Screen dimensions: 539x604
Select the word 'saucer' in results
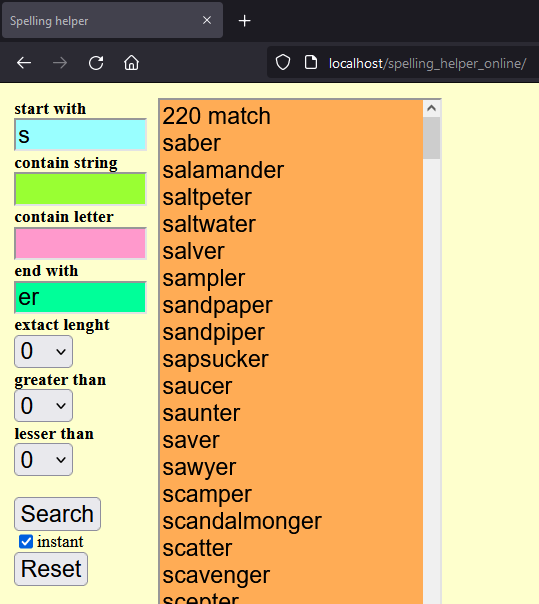point(197,386)
